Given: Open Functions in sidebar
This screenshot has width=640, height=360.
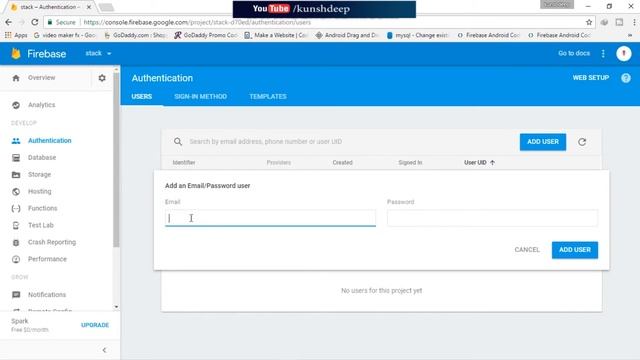Looking at the screenshot, I should [42, 208].
